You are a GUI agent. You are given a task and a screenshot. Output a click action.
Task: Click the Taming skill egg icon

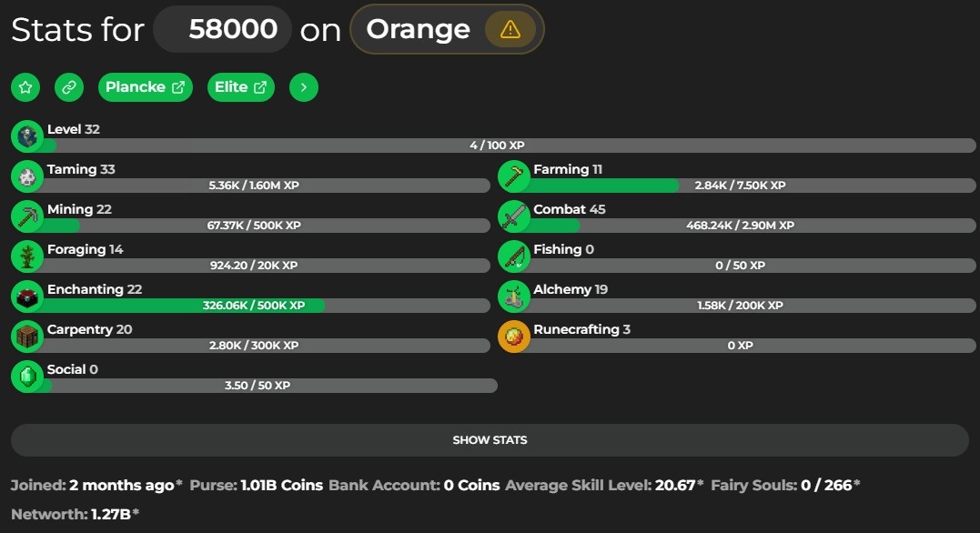(x=27, y=176)
